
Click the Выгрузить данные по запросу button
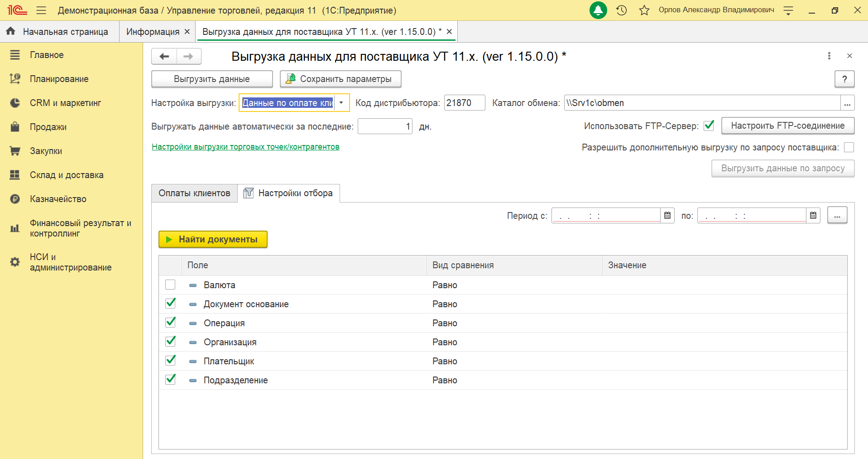[x=783, y=168]
